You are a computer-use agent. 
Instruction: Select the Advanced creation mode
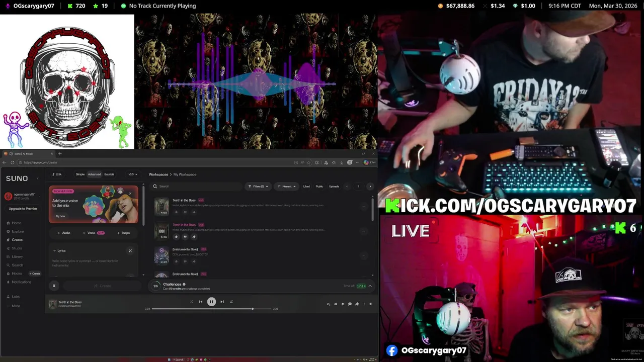(x=94, y=174)
